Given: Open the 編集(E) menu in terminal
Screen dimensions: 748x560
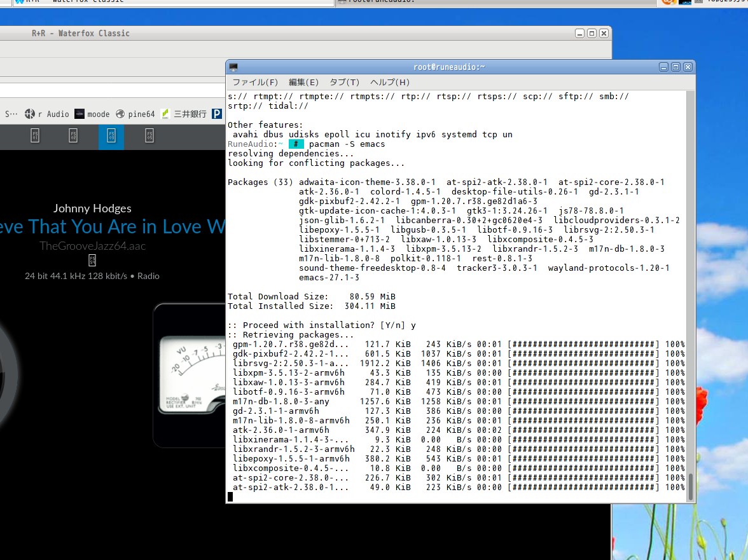Looking at the screenshot, I should pos(303,83).
